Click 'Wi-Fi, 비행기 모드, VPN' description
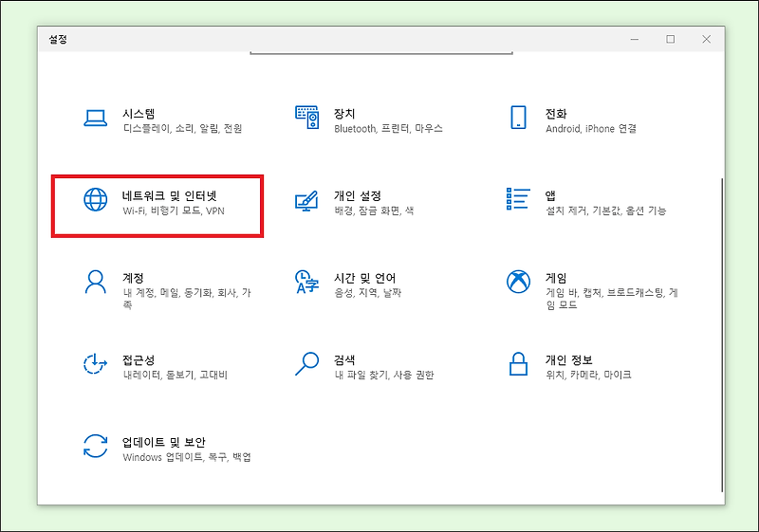This screenshot has width=759, height=532. pyautogui.click(x=174, y=211)
